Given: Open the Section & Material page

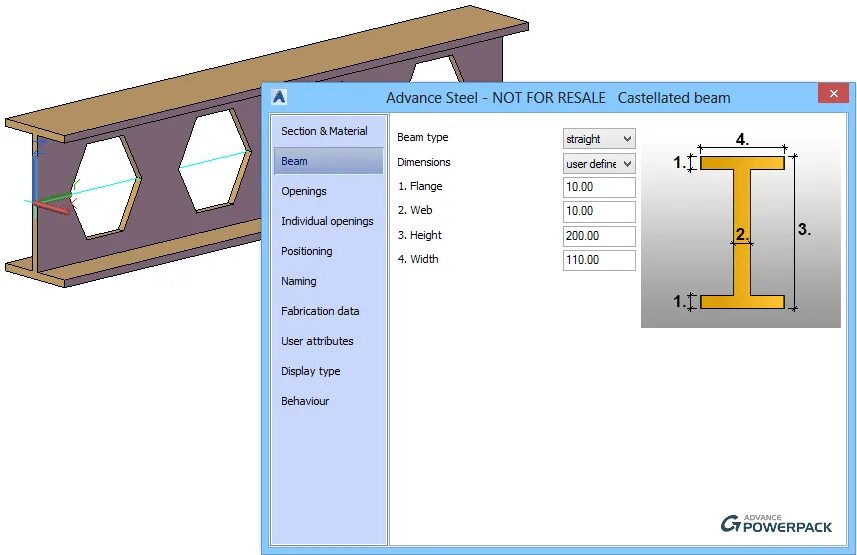Looking at the screenshot, I should (x=324, y=131).
